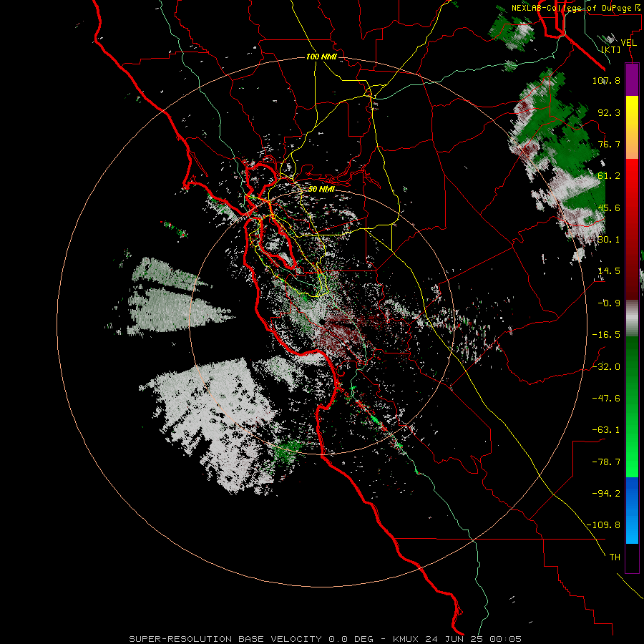Select the red segment of the velocity color bar

[x=632, y=229]
